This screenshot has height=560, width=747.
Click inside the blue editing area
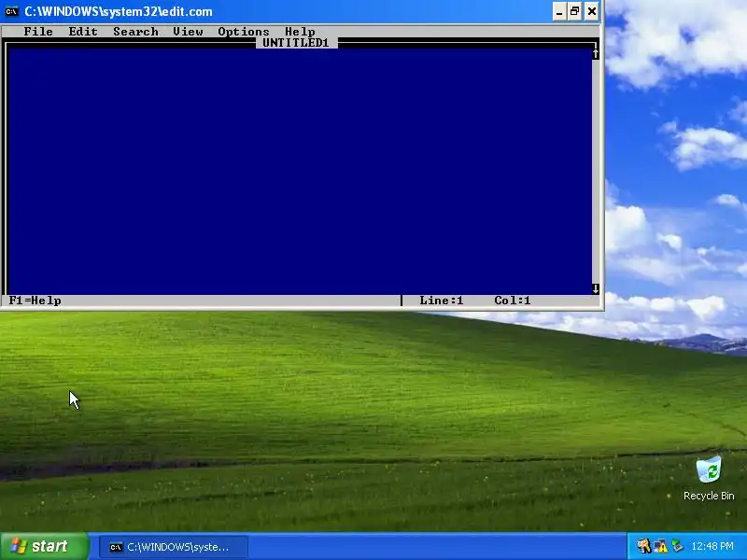[300, 172]
